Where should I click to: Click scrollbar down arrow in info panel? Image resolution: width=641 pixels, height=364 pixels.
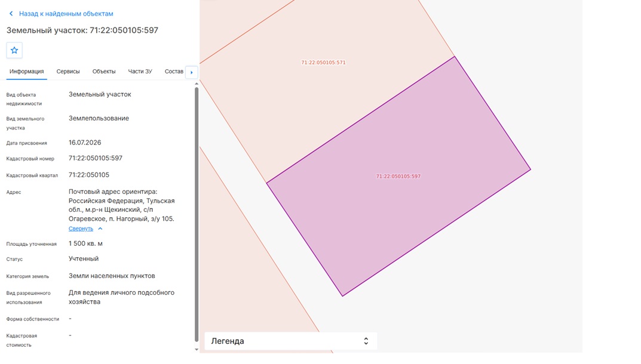coord(197,349)
